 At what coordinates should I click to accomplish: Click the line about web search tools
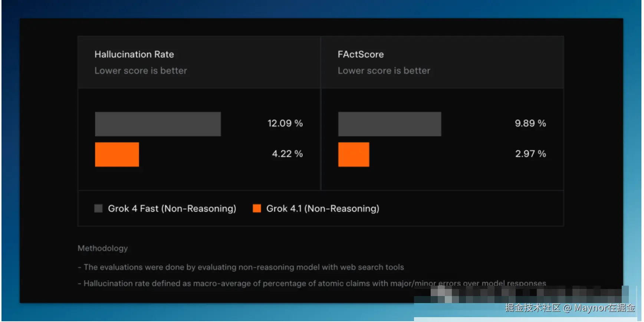pos(241,267)
